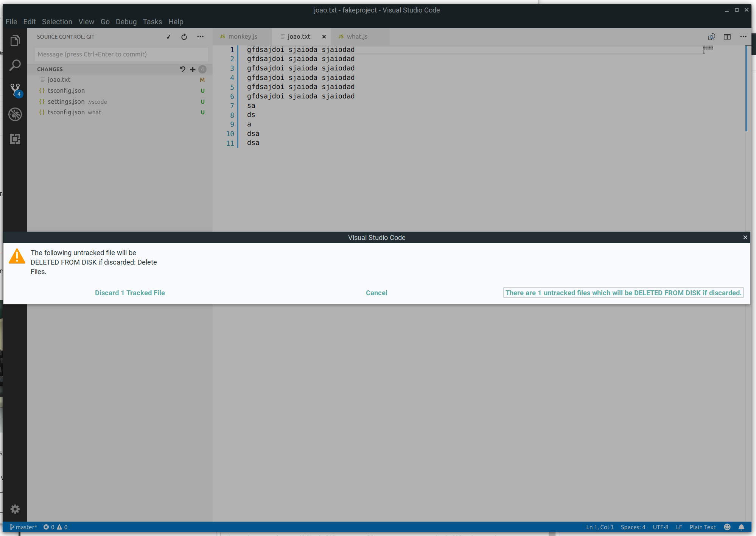Click Discard 1 Tracked File

[x=130, y=293]
